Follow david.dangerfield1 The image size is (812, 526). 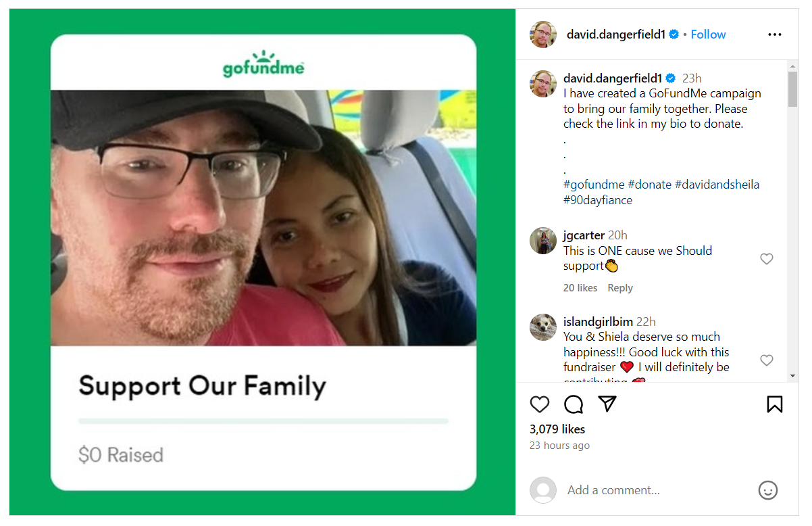pos(708,34)
